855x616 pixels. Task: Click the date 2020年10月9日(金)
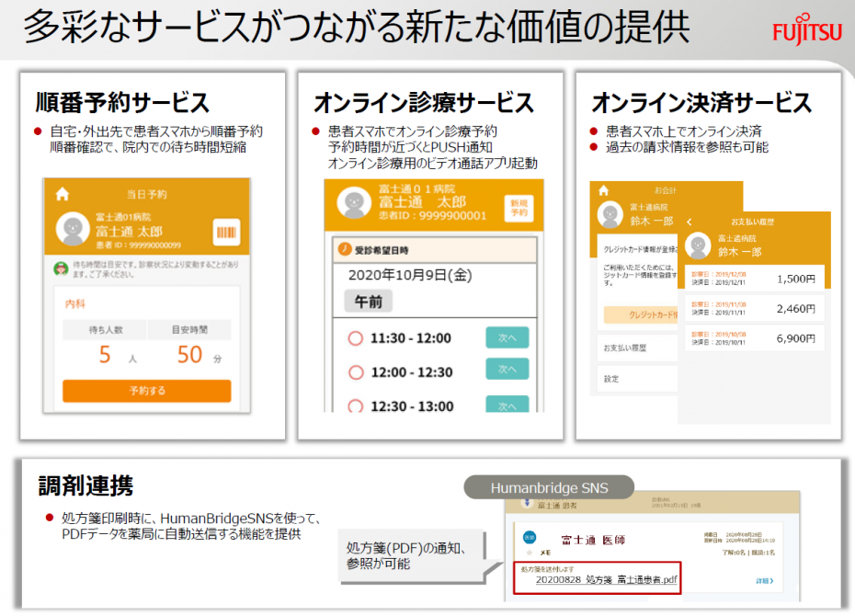410,275
